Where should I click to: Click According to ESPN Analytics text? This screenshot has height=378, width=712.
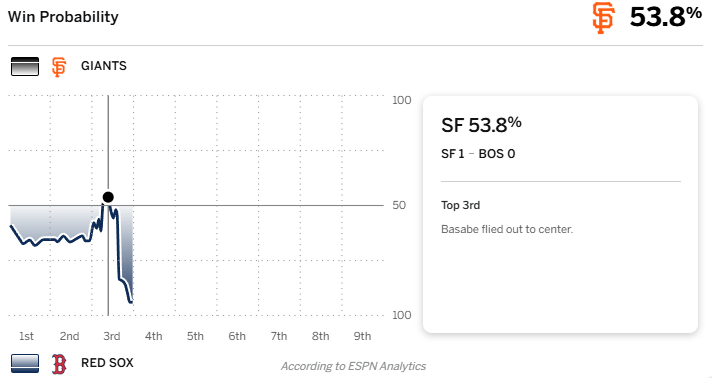pos(353,366)
